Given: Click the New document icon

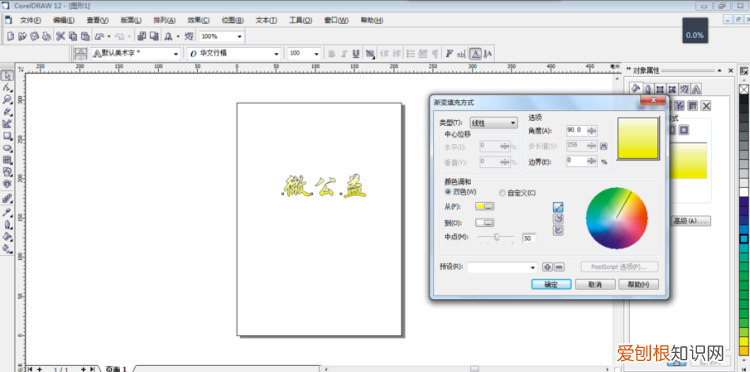Looking at the screenshot, I should point(11,36).
